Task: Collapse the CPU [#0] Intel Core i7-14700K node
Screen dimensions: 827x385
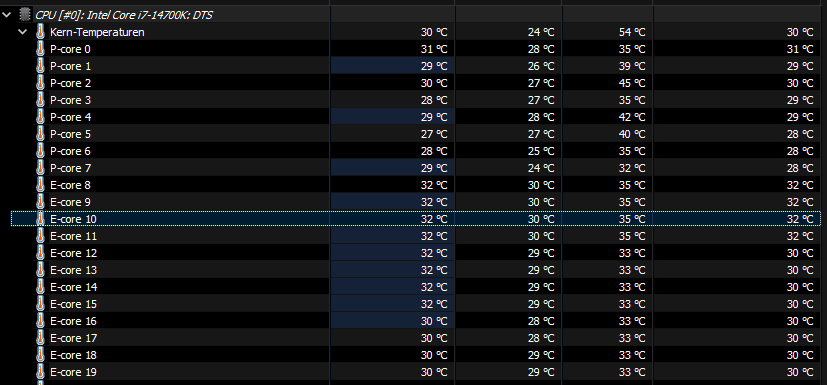Action: pos(7,15)
